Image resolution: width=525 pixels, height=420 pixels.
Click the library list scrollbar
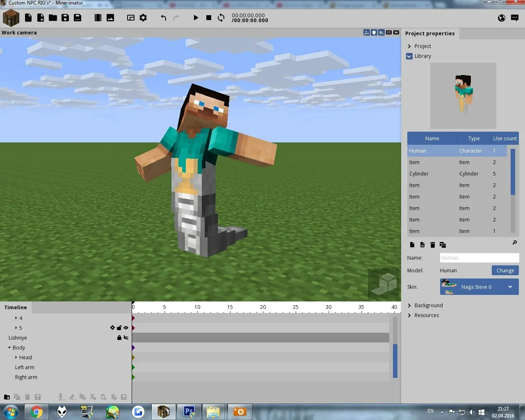(x=513, y=171)
